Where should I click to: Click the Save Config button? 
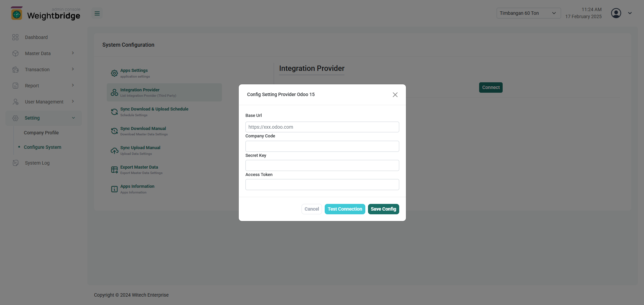383,209
